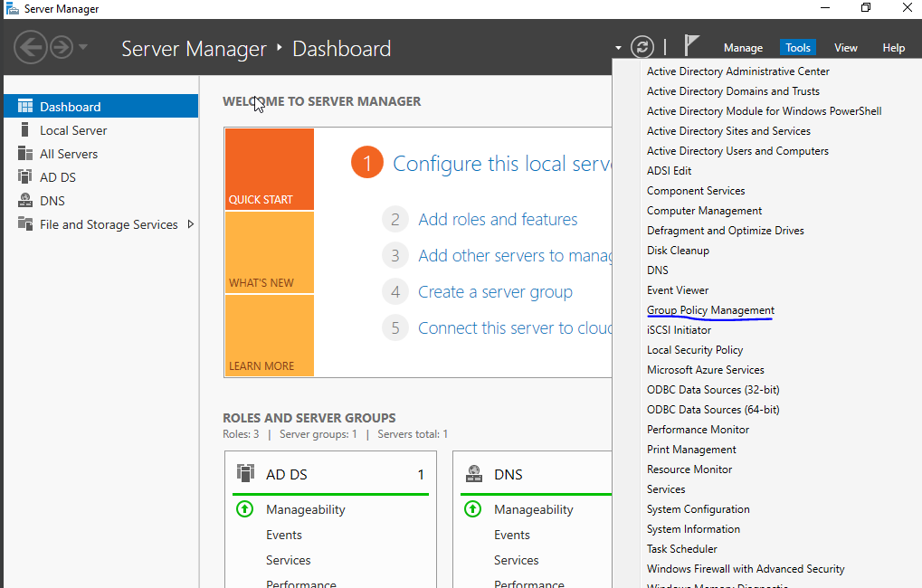922x588 pixels.
Task: Open Active Directory Domains and Trusts
Action: point(733,91)
